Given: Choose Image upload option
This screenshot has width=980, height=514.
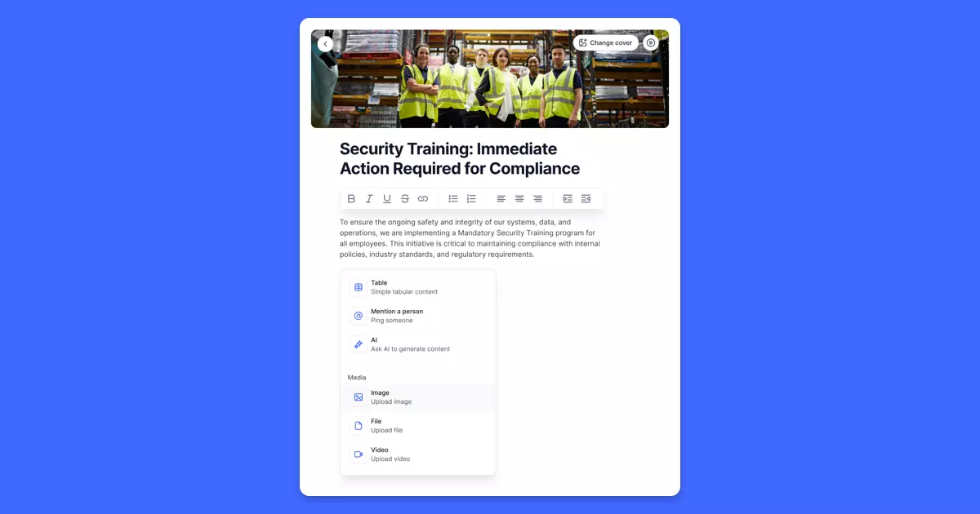Looking at the screenshot, I should [x=418, y=397].
